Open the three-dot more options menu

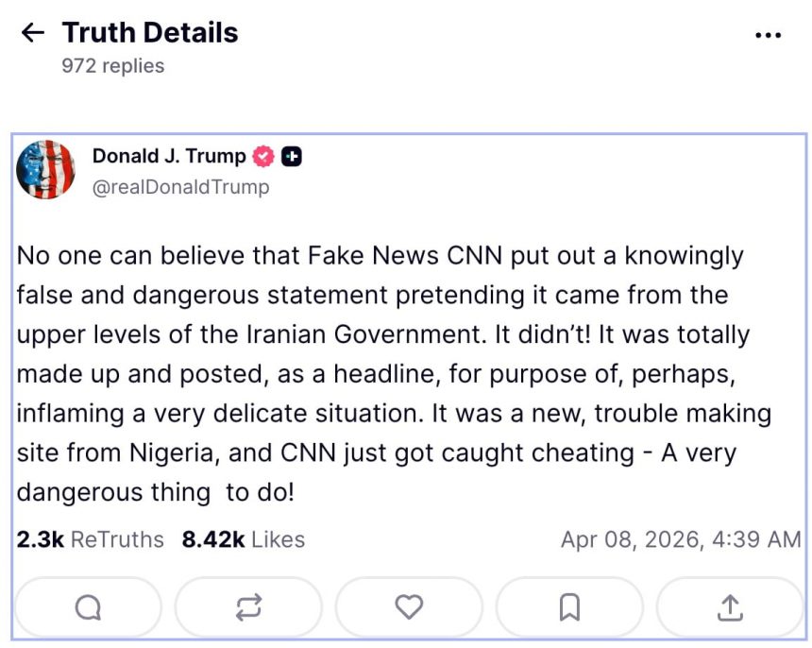tap(770, 35)
